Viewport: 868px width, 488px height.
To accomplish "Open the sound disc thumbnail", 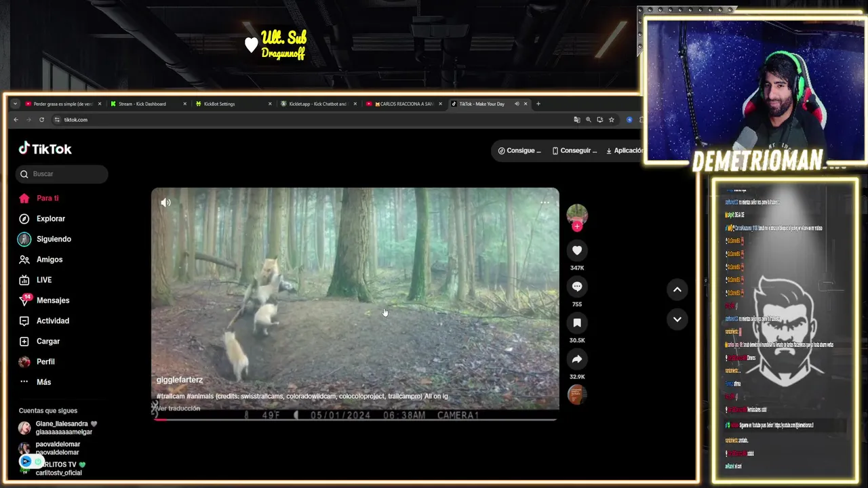I will pyautogui.click(x=577, y=394).
